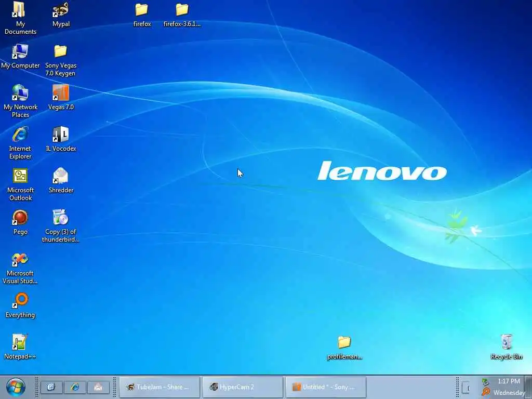Open the Windows Start menu orb
532x399 pixels.
16,387
